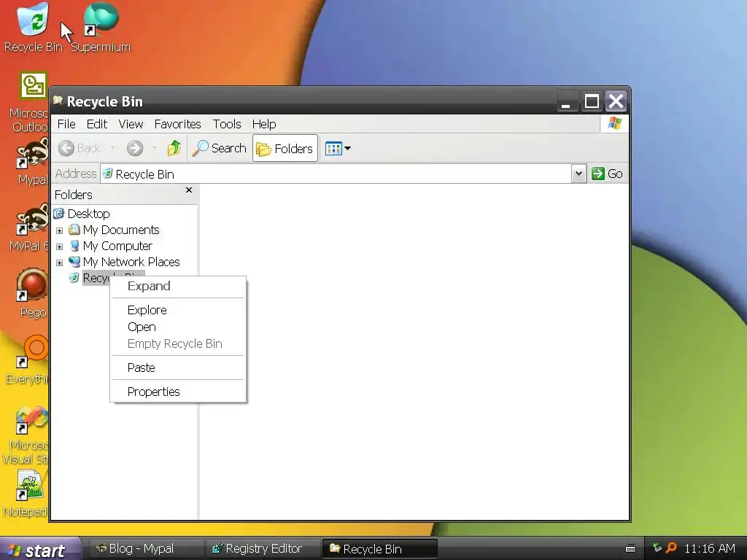747x560 pixels.
Task: Click Recycle Bin taskbar button
Action: click(x=379, y=549)
